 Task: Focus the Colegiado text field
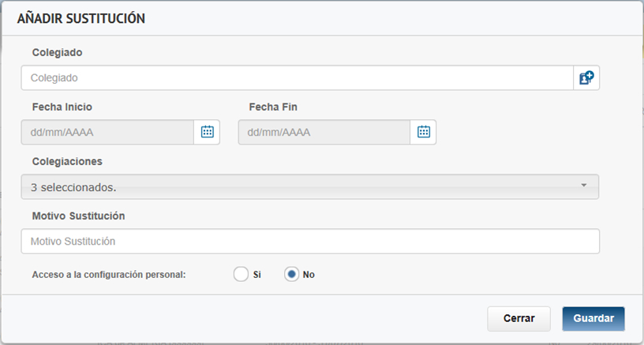pos(297,78)
